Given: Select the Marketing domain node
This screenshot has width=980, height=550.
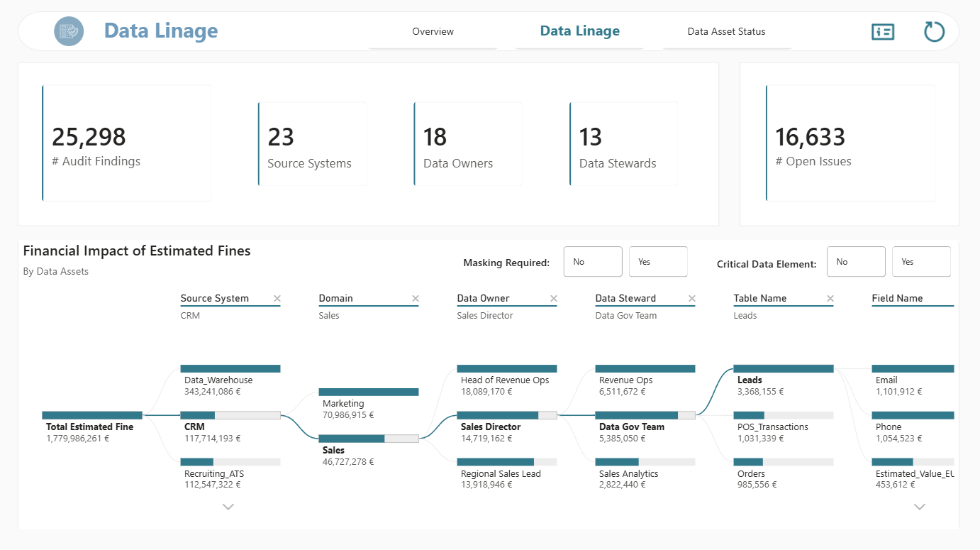Looking at the screenshot, I should 369,392.
